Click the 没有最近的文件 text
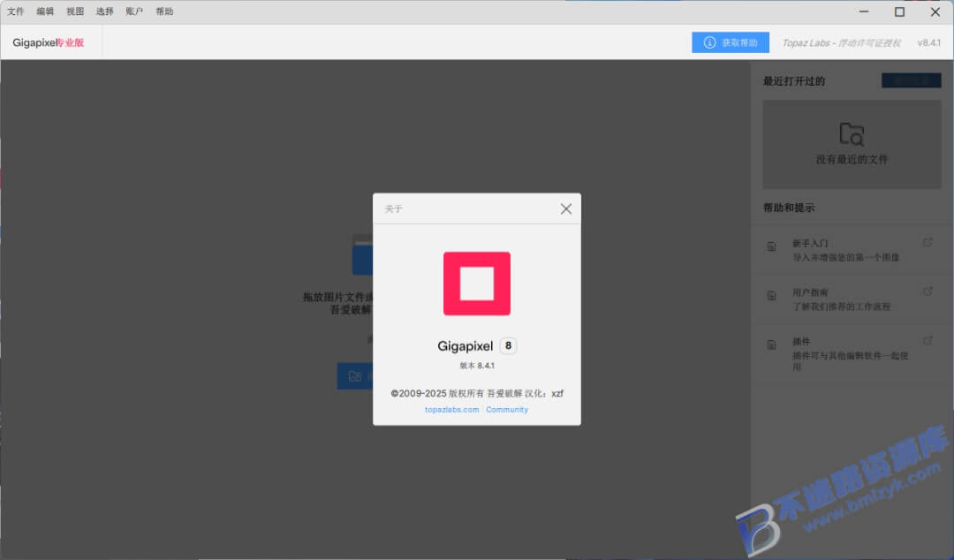The height and width of the screenshot is (560, 954). coord(852,160)
